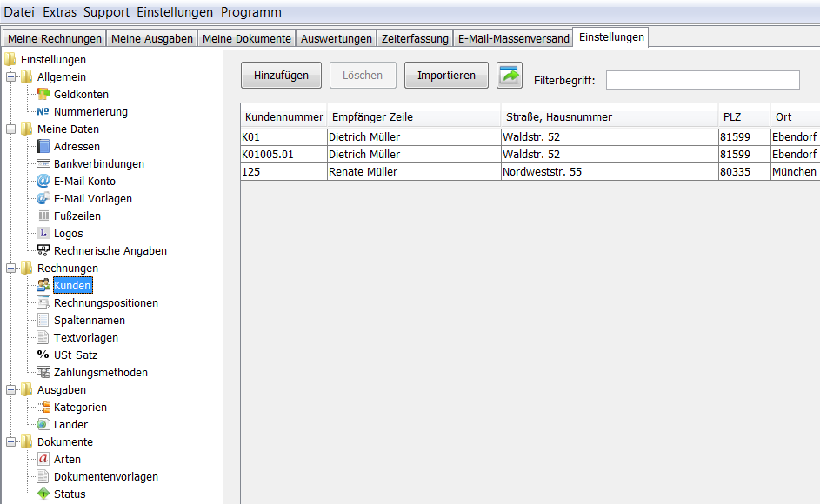Viewport: 820px width, 504px height.
Task: Click the Adressen book icon
Action: [x=43, y=147]
